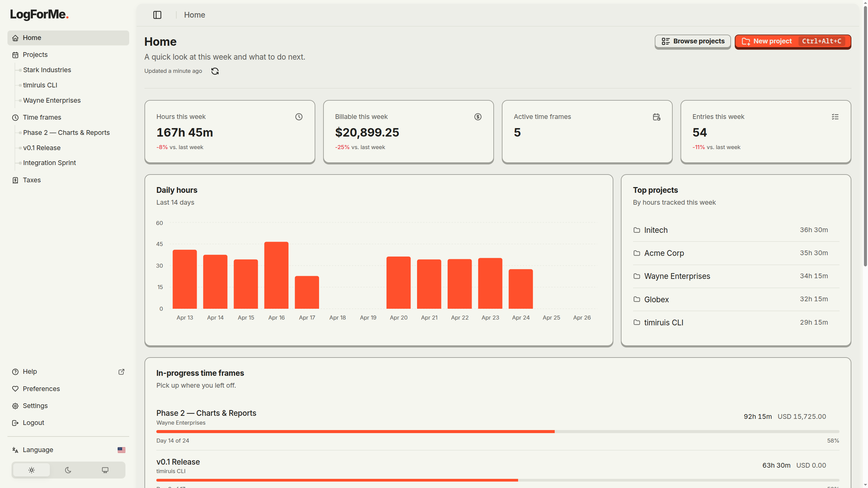Open the Taxes page from sidebar
This screenshot has width=868, height=488.
pos(32,180)
